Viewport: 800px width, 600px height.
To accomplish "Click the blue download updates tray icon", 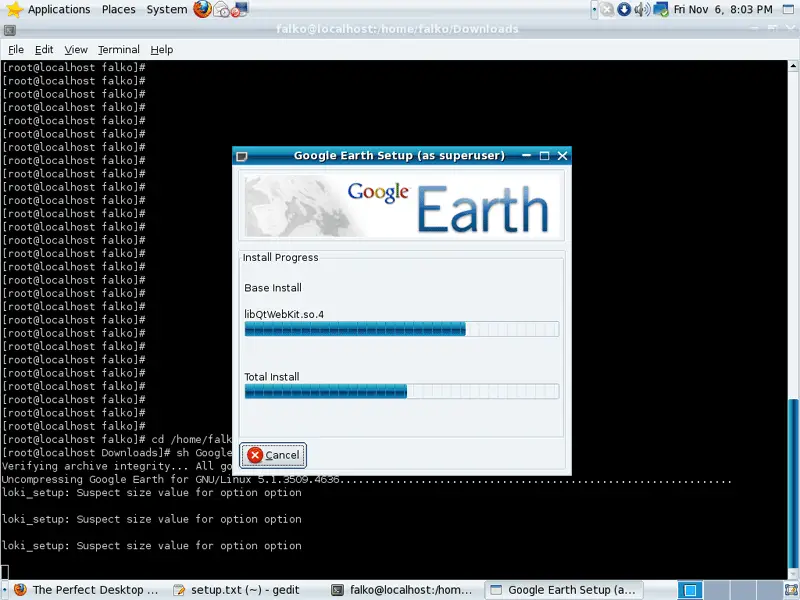I will pos(624,9).
